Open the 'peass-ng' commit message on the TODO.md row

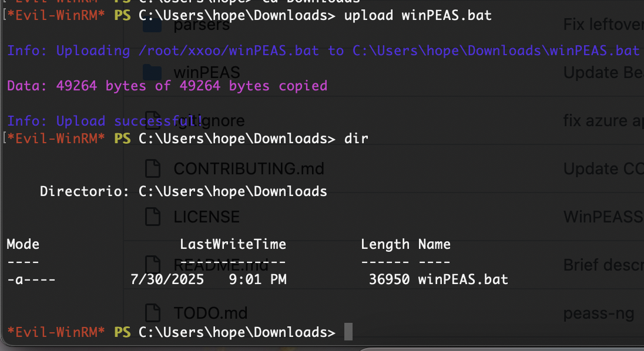tap(598, 313)
